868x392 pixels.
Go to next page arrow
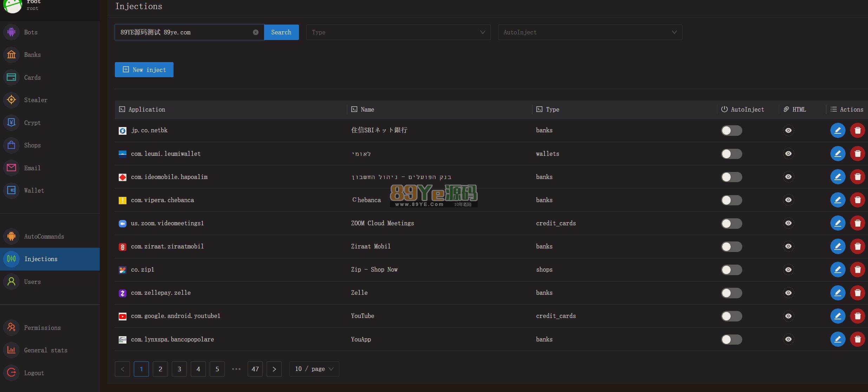(x=274, y=369)
